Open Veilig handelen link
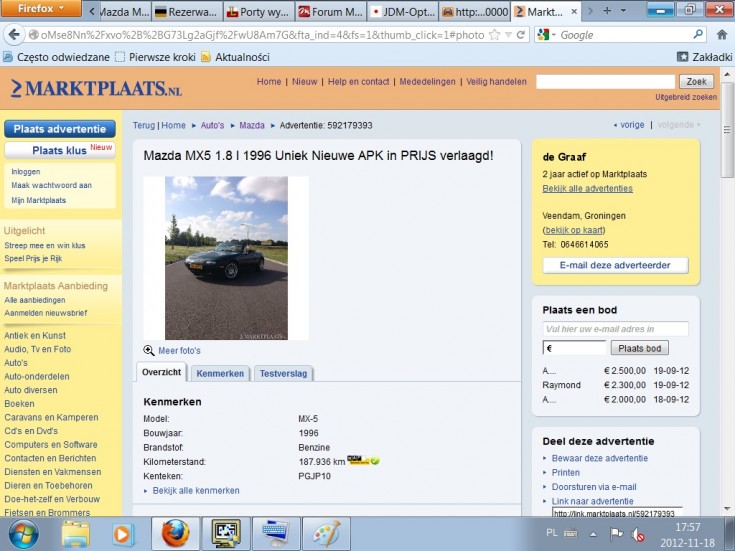Image resolution: width=735 pixels, height=551 pixels. click(496, 82)
